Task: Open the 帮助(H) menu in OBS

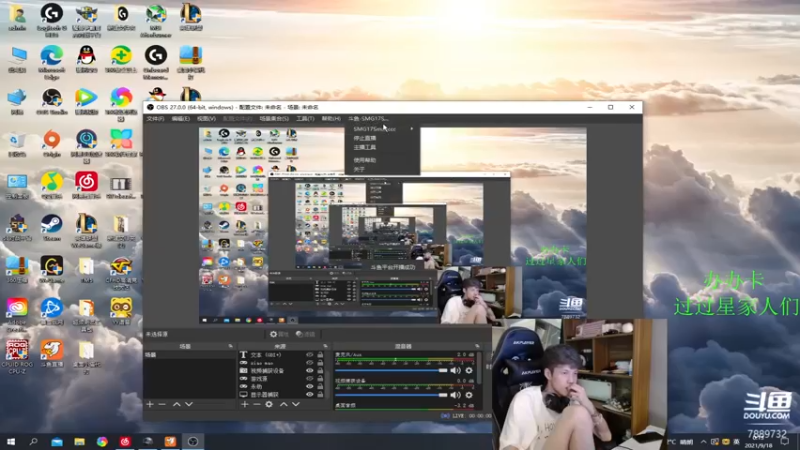Action: (331, 118)
